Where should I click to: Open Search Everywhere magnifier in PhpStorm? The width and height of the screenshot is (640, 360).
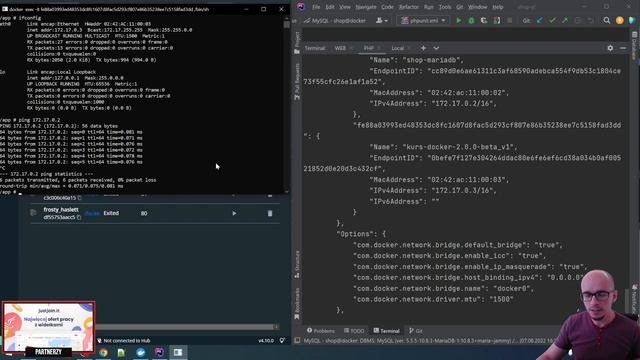pos(607,20)
